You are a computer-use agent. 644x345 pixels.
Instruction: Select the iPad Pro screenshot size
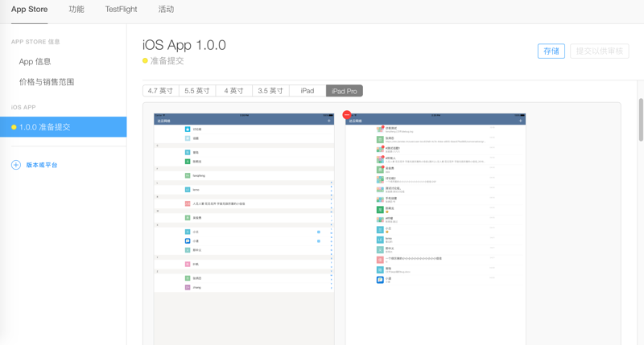tap(345, 91)
